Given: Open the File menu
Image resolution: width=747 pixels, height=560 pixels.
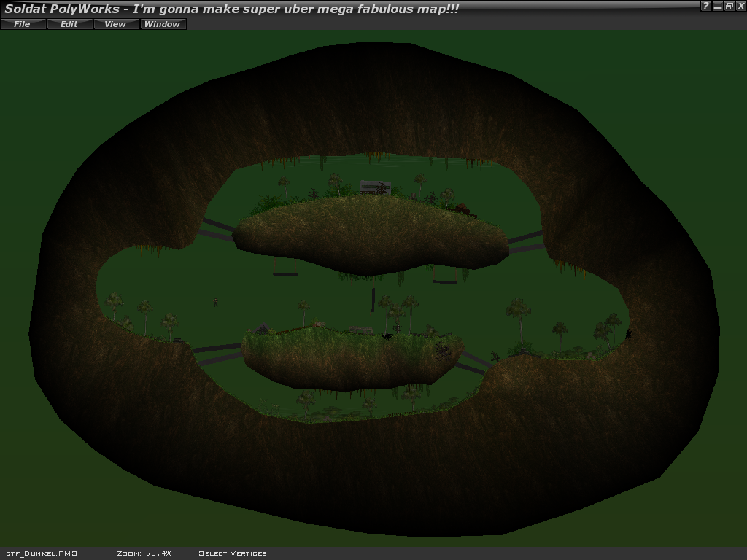Looking at the screenshot, I should (x=22, y=24).
